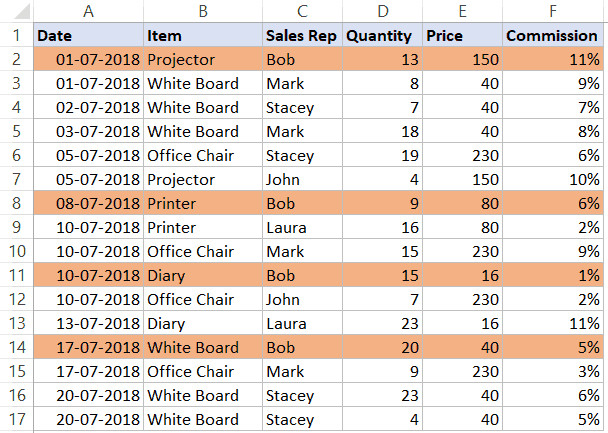Select the 13-07-2018 date cell
The width and height of the screenshot is (608, 433).
(88, 324)
